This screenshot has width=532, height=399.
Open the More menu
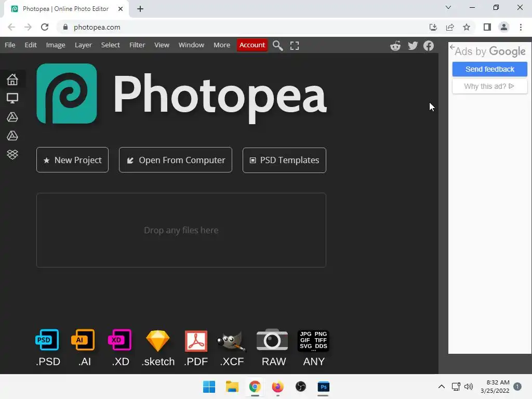tap(222, 45)
